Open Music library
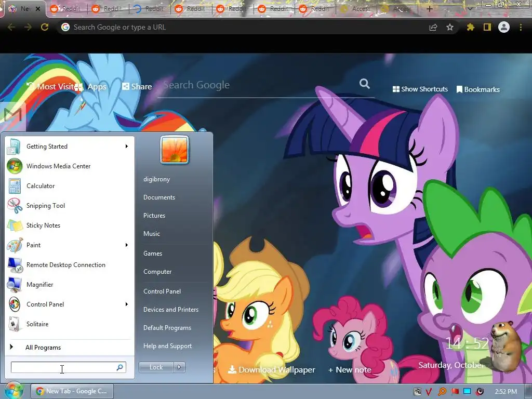This screenshot has width=532, height=399. [152, 234]
